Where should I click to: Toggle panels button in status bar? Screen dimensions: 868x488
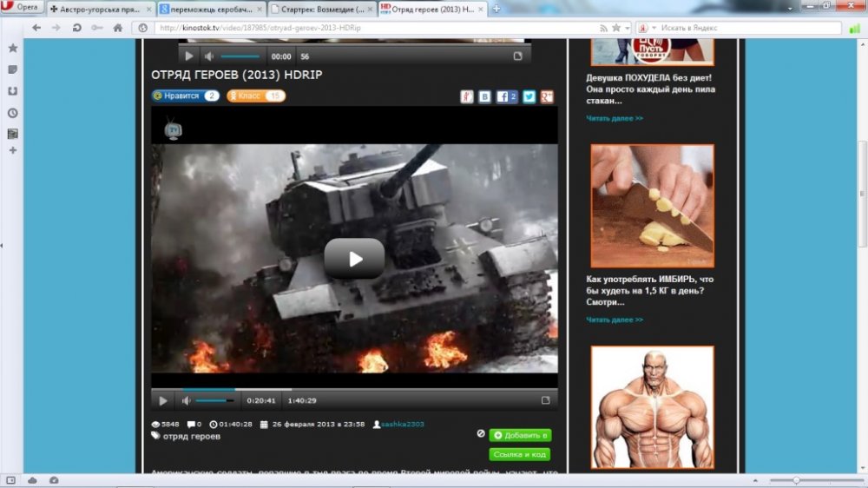(x=10, y=480)
